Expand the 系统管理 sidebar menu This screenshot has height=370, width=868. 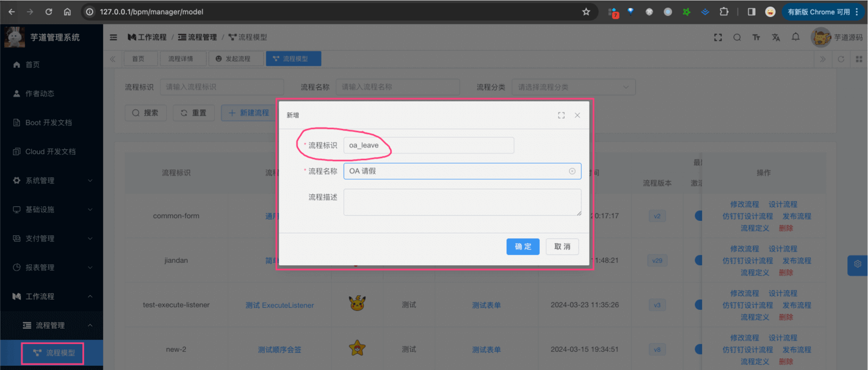pos(52,180)
